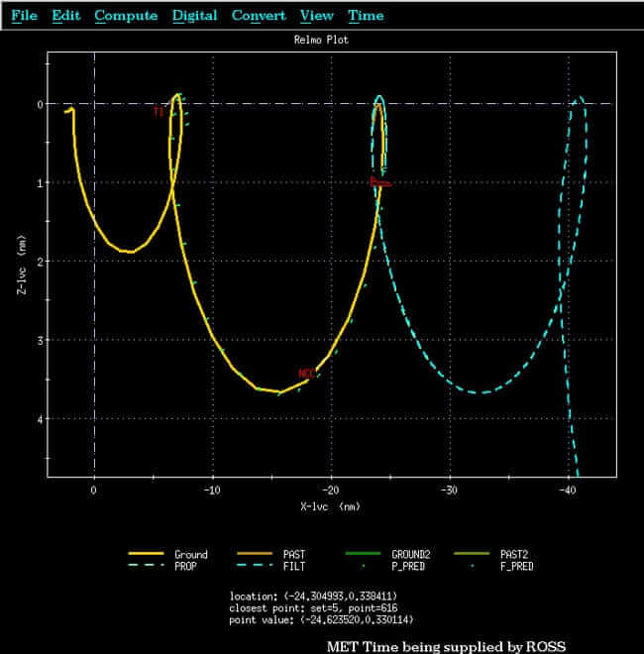This screenshot has height=654, width=644.
Task: Open the File menu
Action: point(25,16)
